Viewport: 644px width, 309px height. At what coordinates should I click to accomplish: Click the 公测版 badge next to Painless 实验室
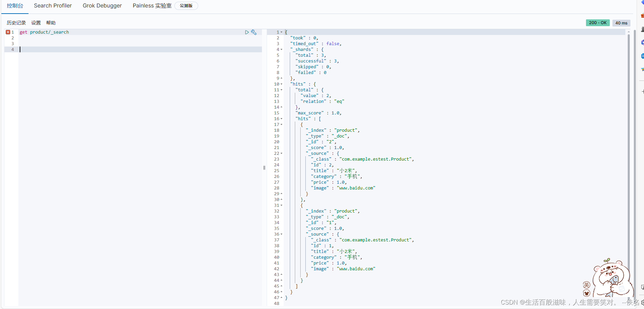click(x=186, y=5)
